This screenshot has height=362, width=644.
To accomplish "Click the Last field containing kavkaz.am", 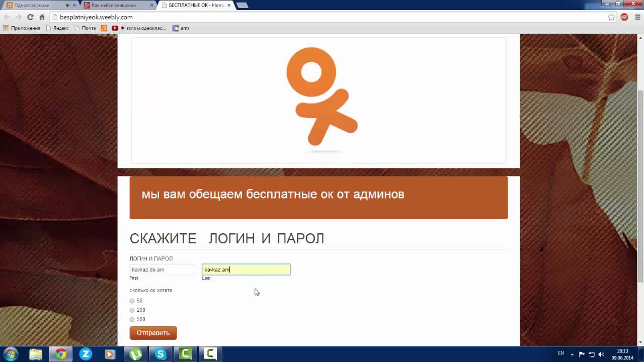I will [247, 269].
